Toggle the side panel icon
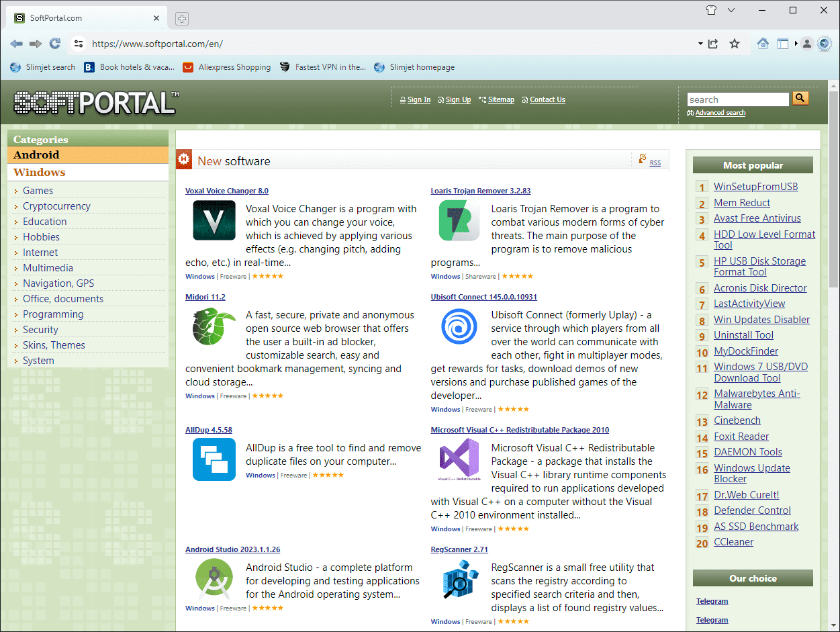Viewport: 840px width, 632px height. (783, 44)
